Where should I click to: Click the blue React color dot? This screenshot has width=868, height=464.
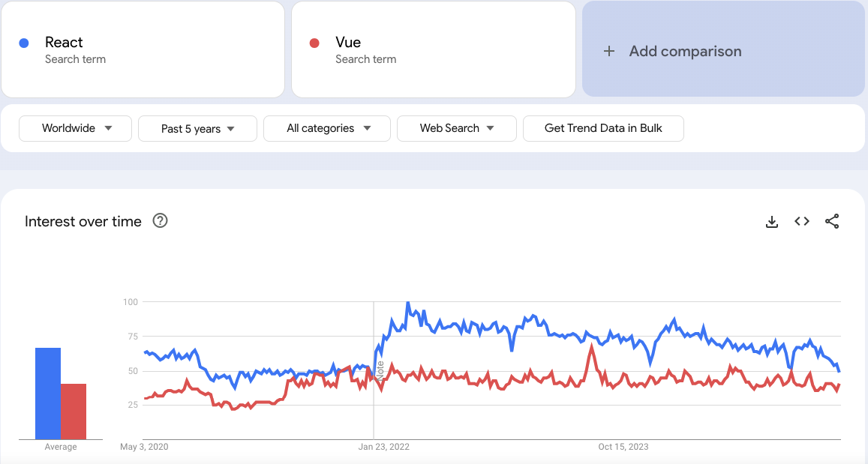tap(24, 43)
